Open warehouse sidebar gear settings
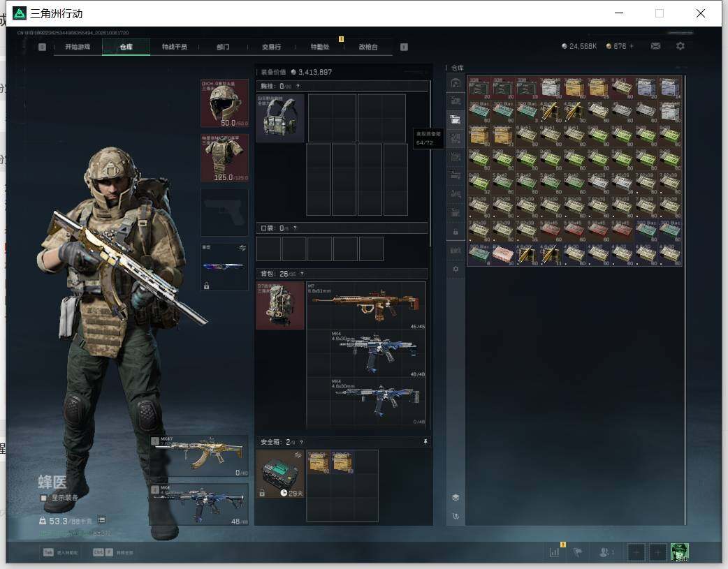This screenshot has height=569, width=728. coord(456,269)
